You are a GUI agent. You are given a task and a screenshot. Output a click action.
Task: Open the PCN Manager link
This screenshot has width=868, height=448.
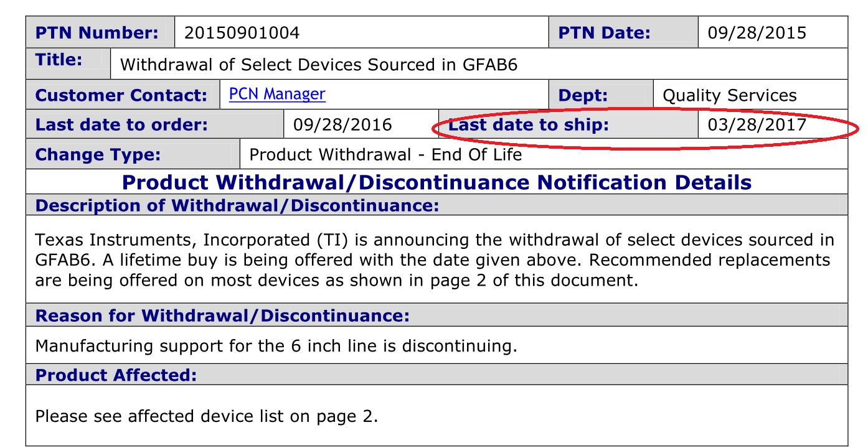[277, 94]
